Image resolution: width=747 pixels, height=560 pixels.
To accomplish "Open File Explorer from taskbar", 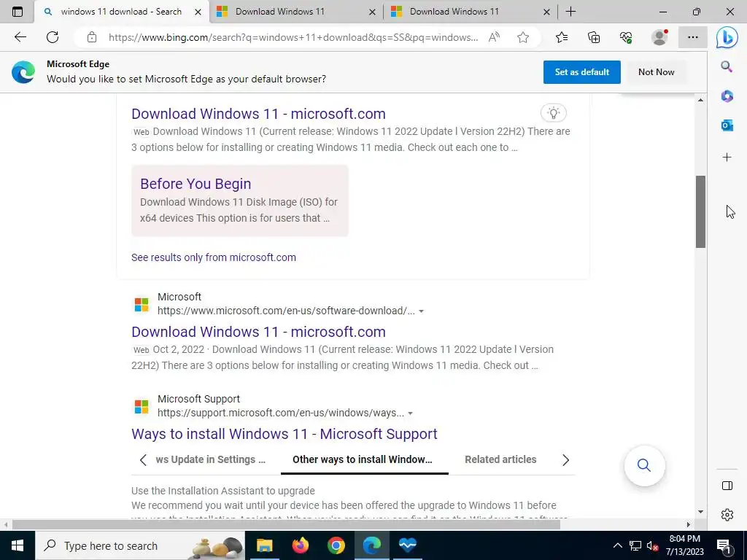I will tap(264, 545).
